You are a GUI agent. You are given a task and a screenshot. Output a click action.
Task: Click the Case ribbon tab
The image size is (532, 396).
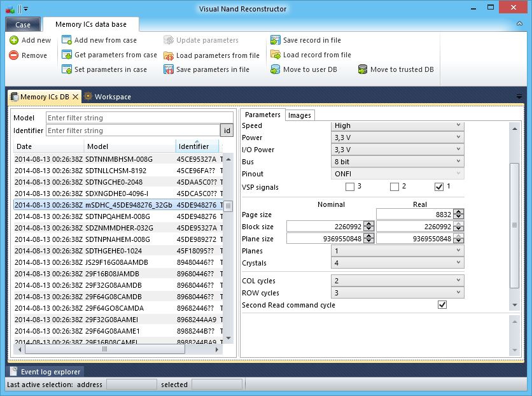pos(22,24)
